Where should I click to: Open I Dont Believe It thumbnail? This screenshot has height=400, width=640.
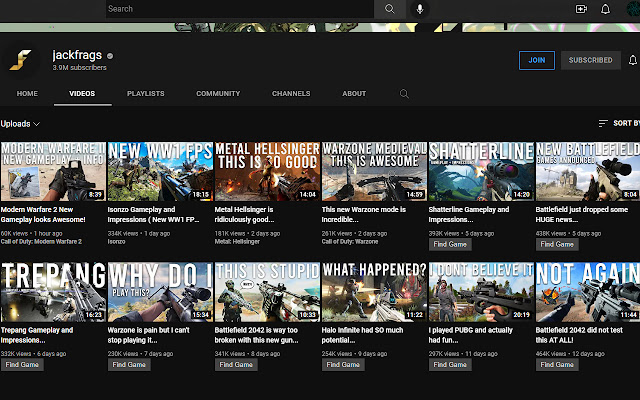pyautogui.click(x=481, y=292)
